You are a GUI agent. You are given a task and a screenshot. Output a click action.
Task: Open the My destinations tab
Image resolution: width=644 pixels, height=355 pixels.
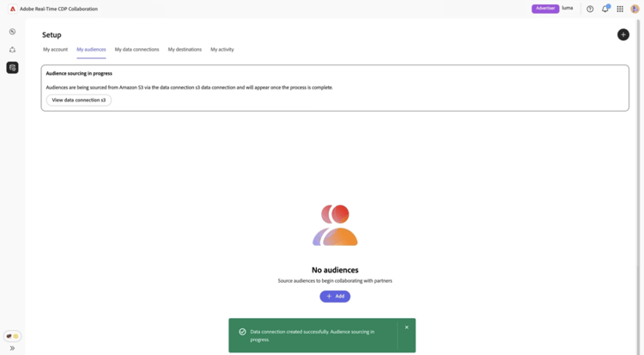185,49
